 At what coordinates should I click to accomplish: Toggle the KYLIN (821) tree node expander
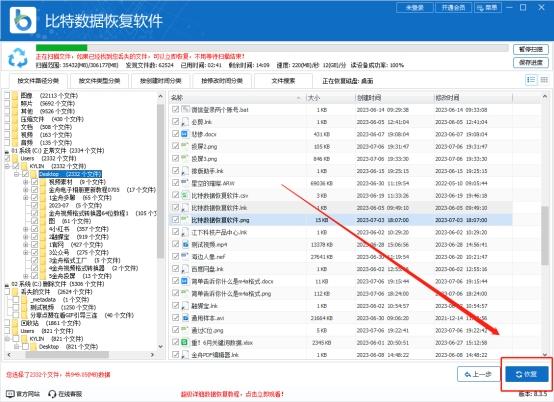pyautogui.click(x=7, y=339)
